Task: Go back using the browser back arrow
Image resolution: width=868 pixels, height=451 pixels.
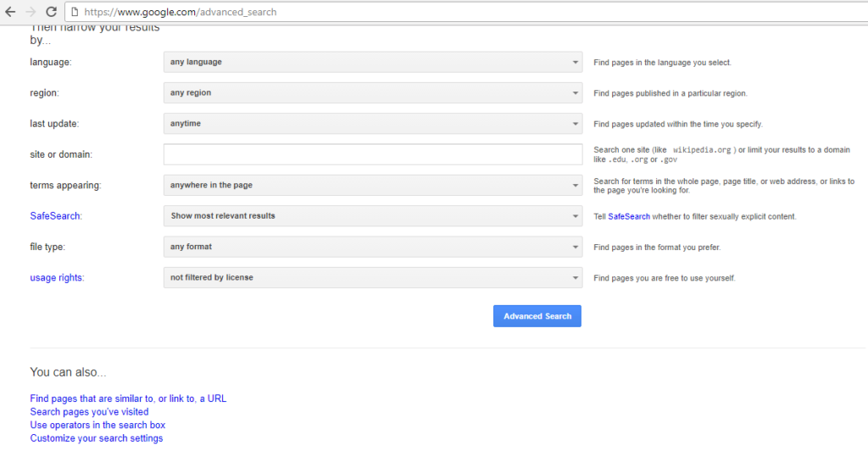Action: (10, 12)
